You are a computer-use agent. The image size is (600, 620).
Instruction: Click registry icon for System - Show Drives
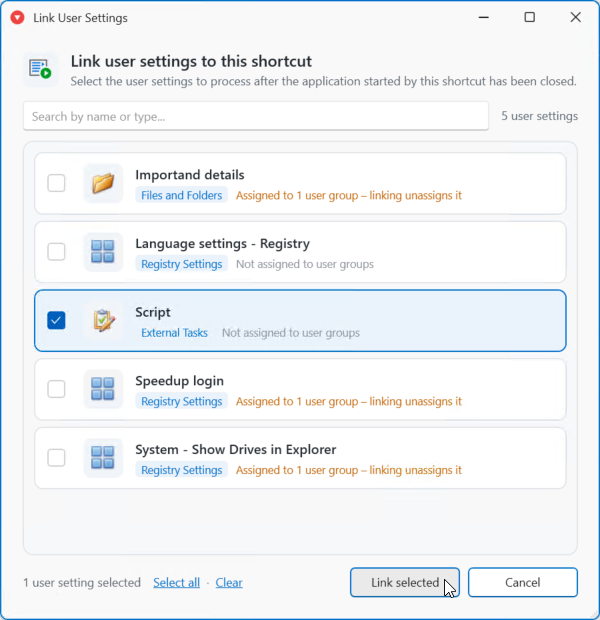103,458
